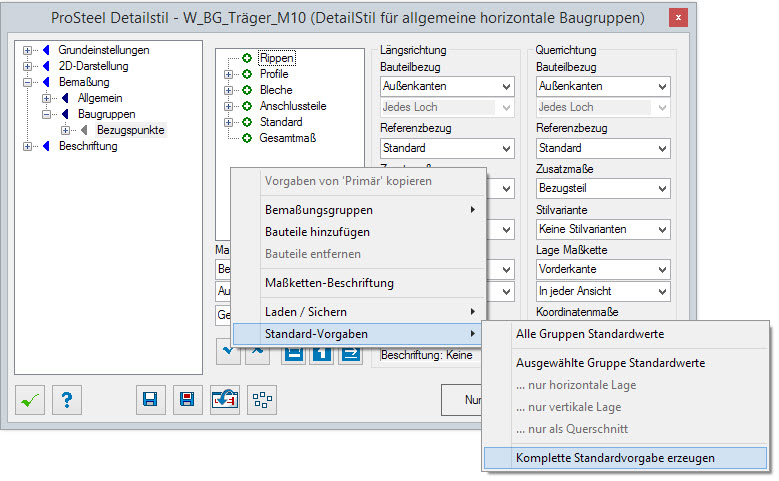Open the In jeder Ansicht dropdown
Viewport: 779px width, 481px height.
click(603, 291)
